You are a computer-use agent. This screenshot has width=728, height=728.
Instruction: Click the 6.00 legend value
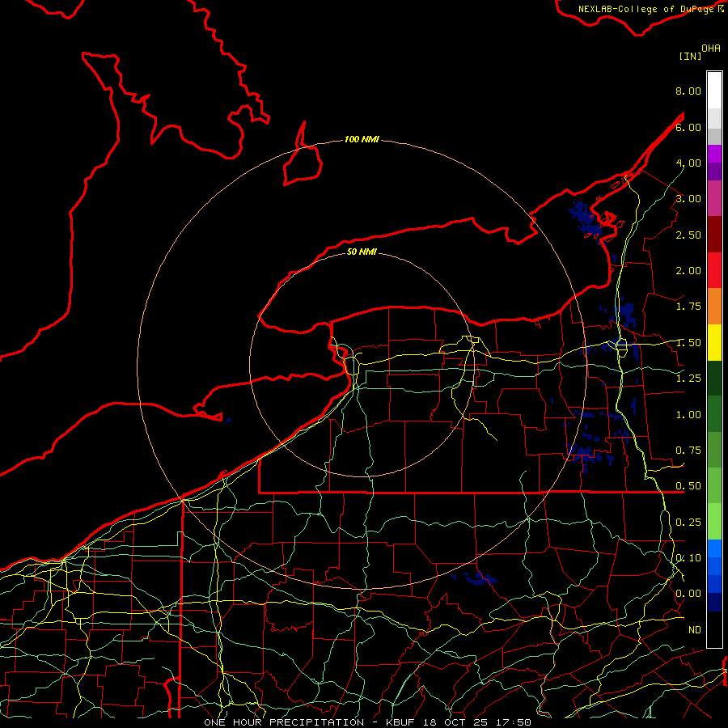[688, 127]
